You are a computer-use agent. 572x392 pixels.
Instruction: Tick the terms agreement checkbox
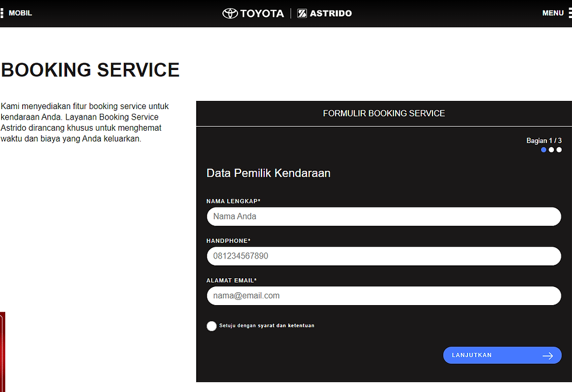[x=212, y=326]
